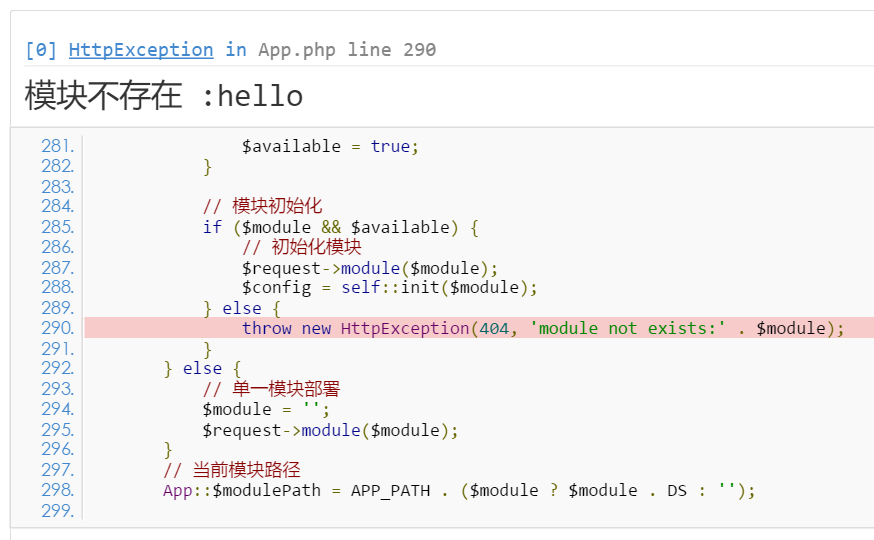Click the if ($module && $available) line
The width and height of the screenshot is (874, 540).
coord(341,227)
